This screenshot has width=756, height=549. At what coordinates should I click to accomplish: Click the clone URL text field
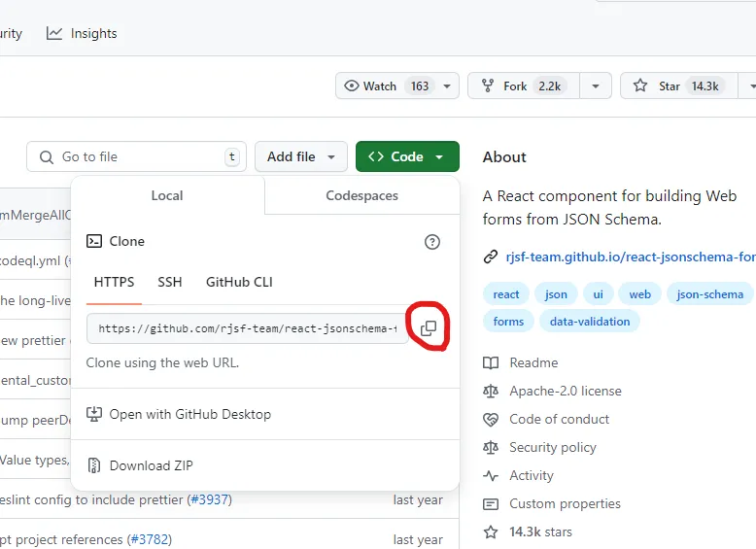click(x=248, y=328)
